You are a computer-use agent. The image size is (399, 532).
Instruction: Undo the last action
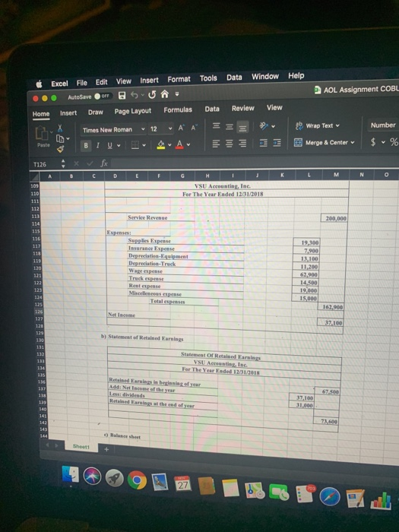pyautogui.click(x=135, y=95)
